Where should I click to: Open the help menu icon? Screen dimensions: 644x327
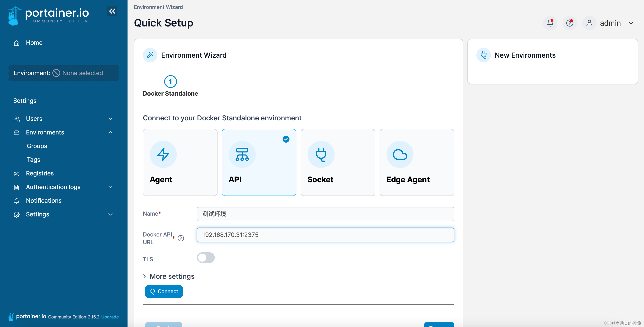tap(570, 23)
